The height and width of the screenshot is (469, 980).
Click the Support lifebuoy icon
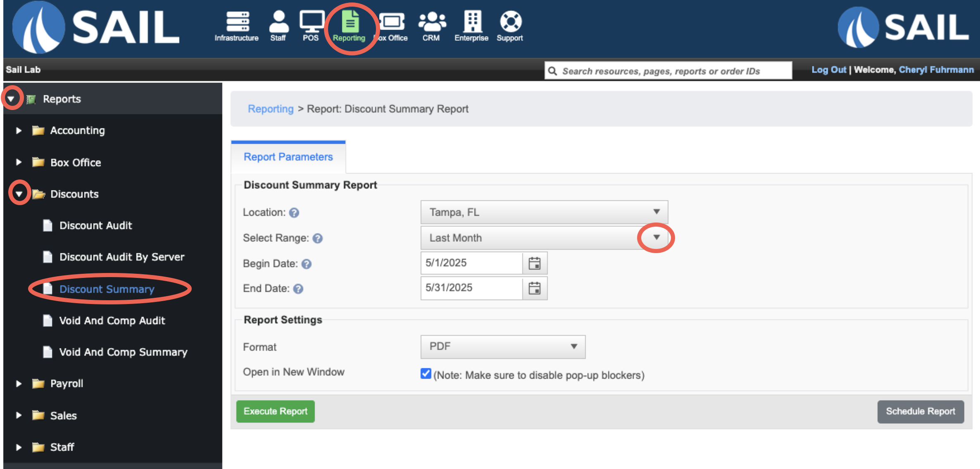tap(511, 22)
